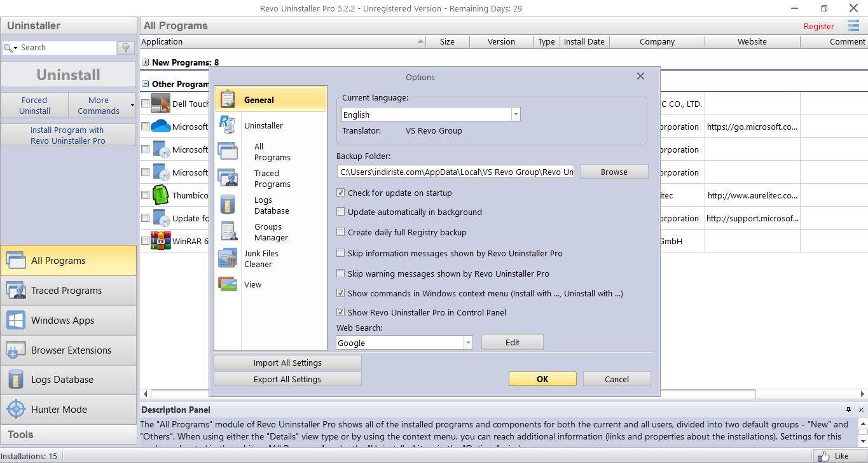Open the hamburger menu icon near Register
This screenshot has height=463, width=868.
853,25
